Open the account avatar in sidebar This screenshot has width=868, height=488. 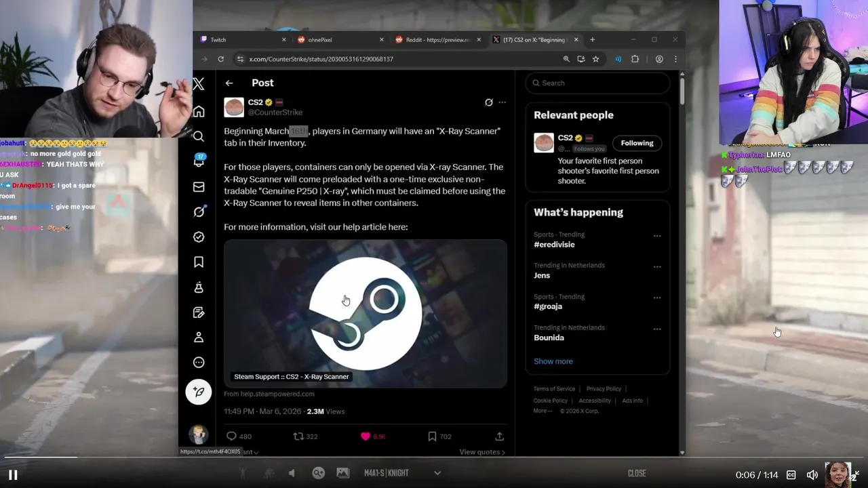pos(198,434)
